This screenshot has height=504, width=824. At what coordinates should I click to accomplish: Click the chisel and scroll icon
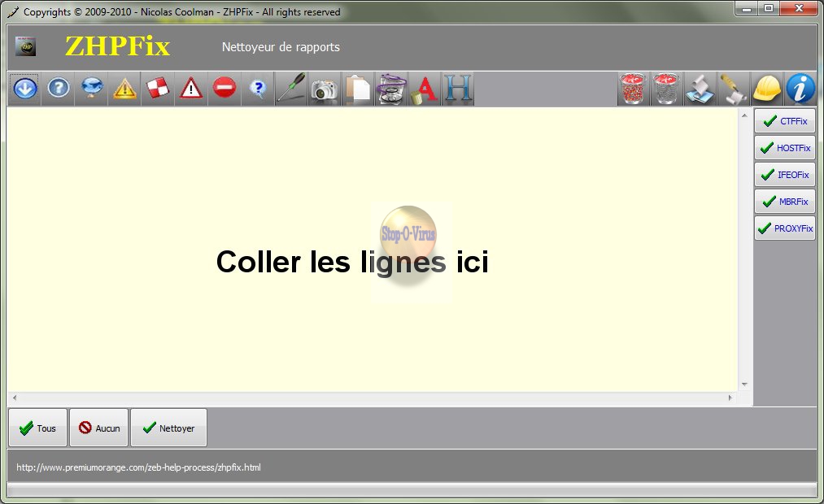(x=733, y=89)
